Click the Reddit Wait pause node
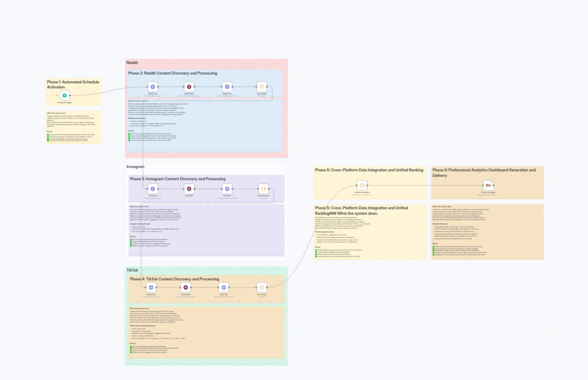The width and height of the screenshot is (588, 380). pyautogui.click(x=189, y=87)
